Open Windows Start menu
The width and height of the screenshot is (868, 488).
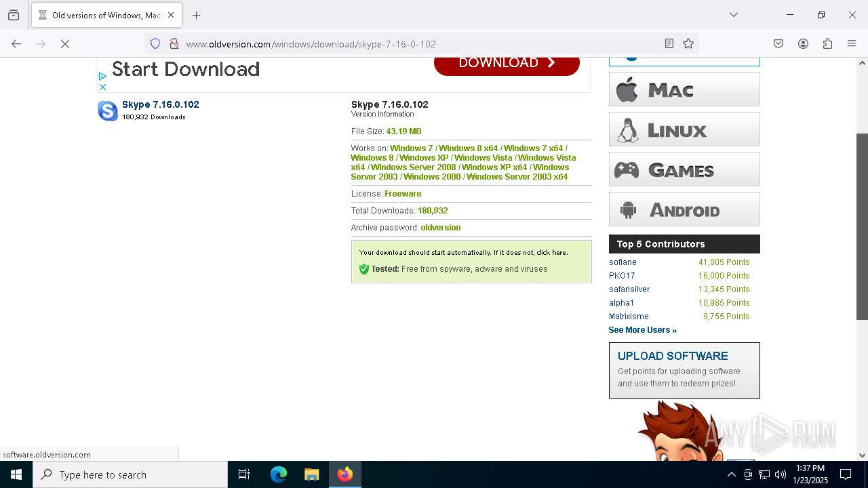coord(16,474)
